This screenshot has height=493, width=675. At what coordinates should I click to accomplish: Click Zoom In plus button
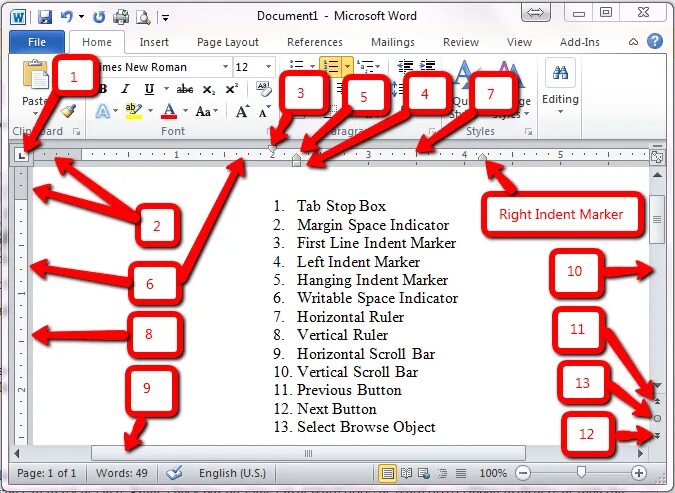point(639,473)
